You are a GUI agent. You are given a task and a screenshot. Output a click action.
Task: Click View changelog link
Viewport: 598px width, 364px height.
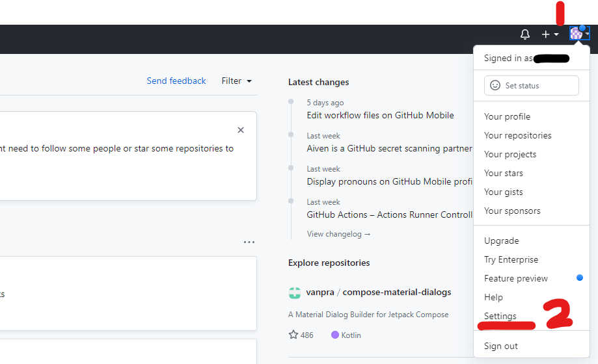338,234
